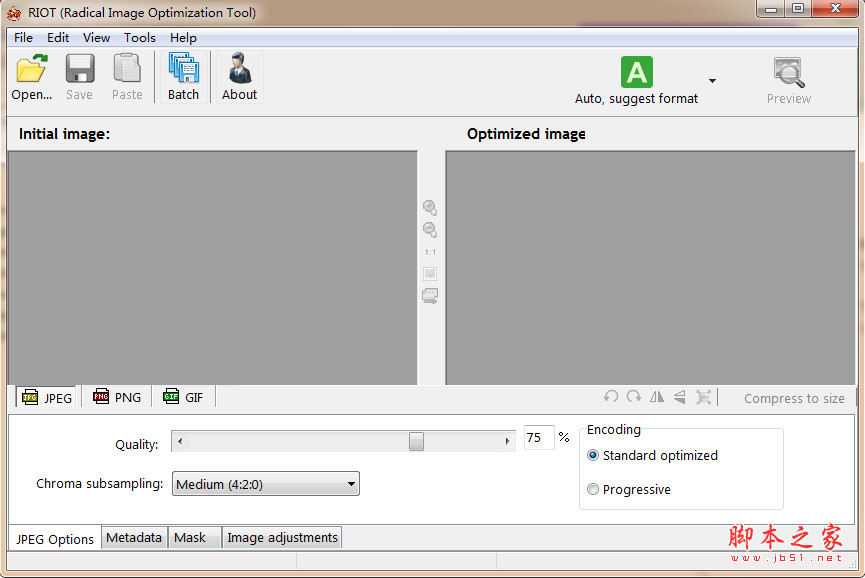Flip image vertically
Screen dimensions: 865x578
coord(680,397)
